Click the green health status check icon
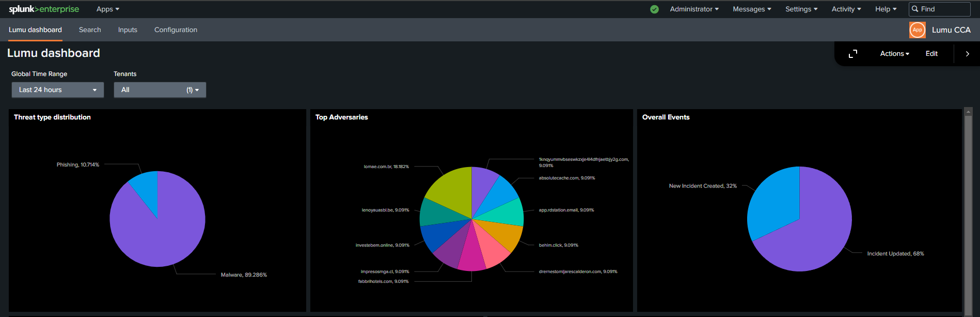The width and height of the screenshot is (980, 317). [654, 9]
